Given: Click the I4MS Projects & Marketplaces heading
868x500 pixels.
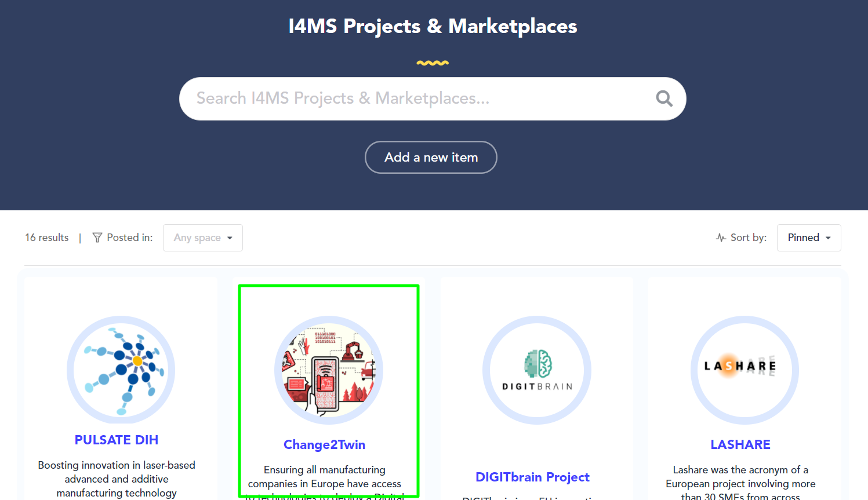Looking at the screenshot, I should [433, 26].
